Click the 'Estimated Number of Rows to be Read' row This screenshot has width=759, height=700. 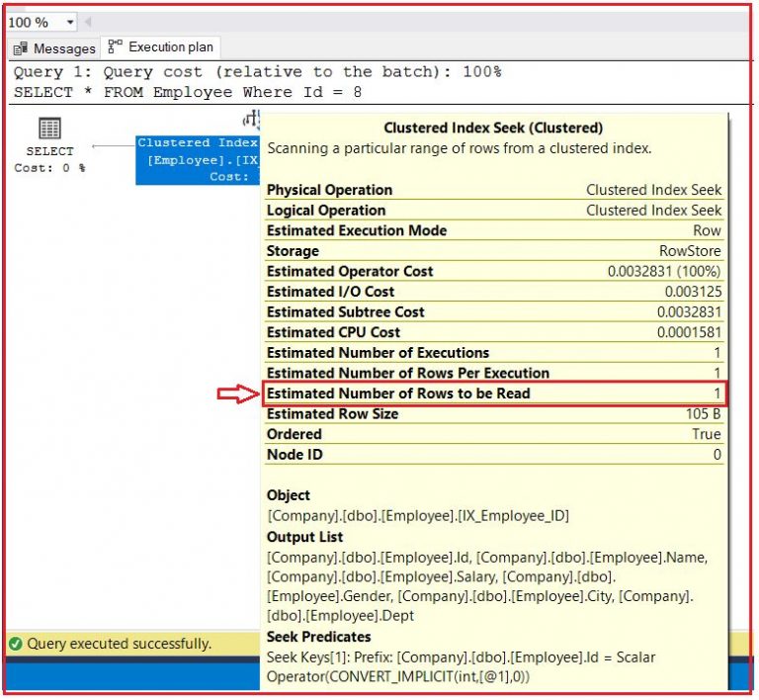pos(494,394)
